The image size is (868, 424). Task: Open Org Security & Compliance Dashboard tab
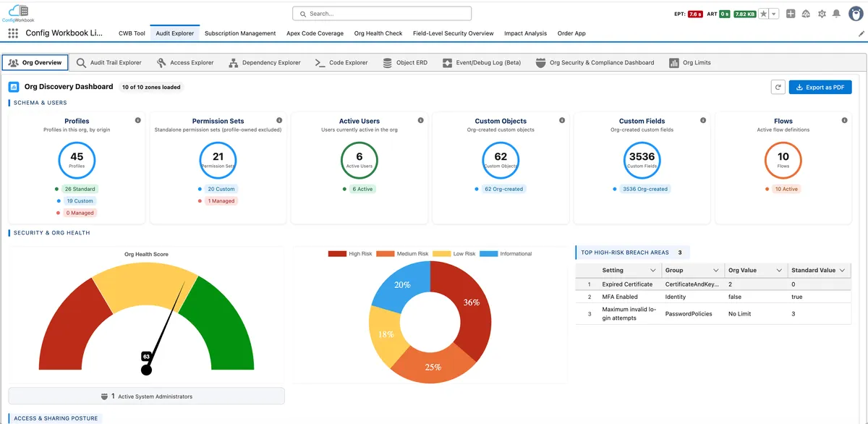pyautogui.click(x=595, y=62)
